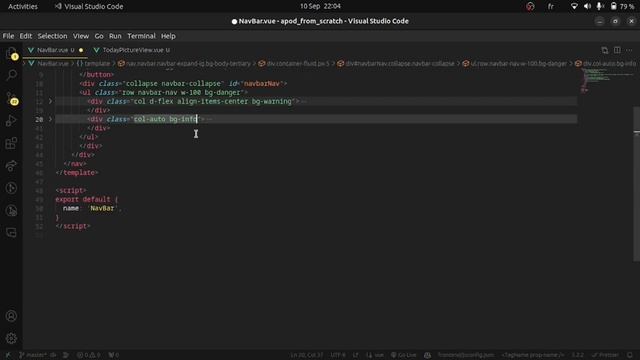Click the 'navbarNav' id value on line 10
Viewport: 640px width, 360px height.
click(262, 83)
